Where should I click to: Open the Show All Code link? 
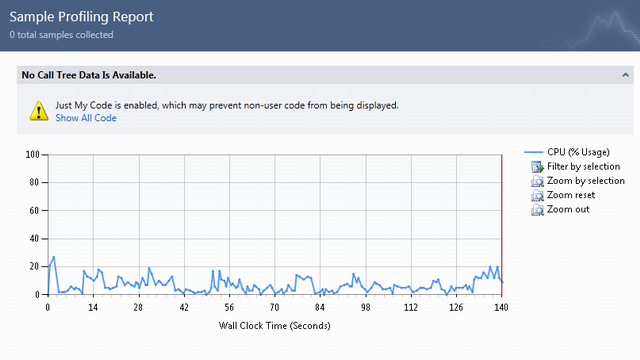[86, 118]
